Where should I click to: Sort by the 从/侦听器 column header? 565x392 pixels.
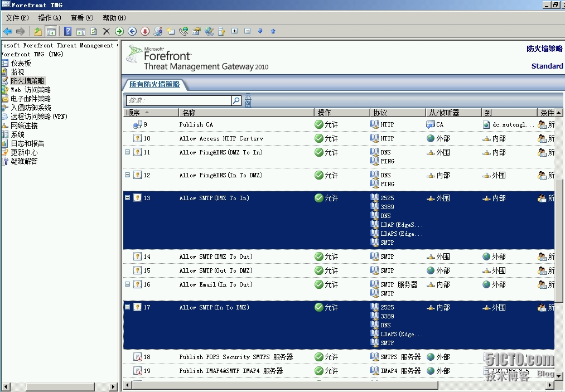pos(453,113)
